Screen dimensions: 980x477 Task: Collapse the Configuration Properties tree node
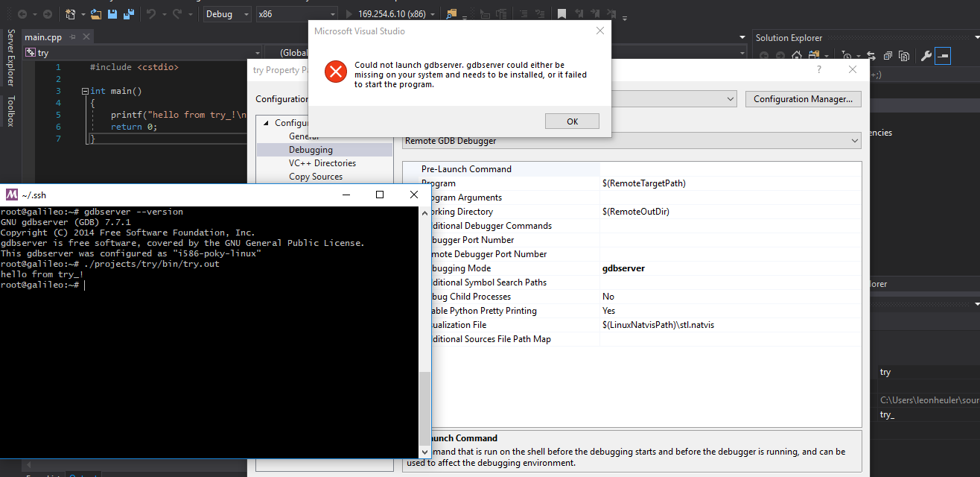click(x=266, y=122)
